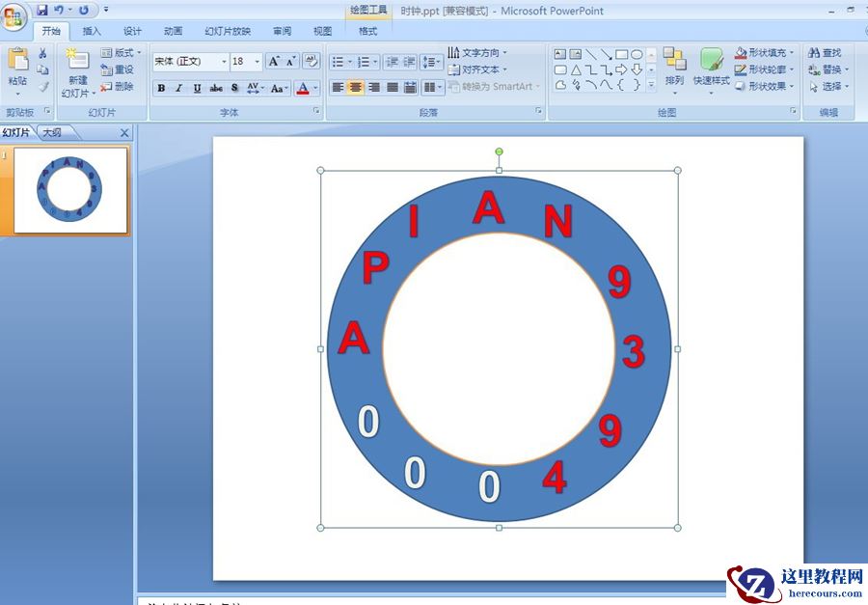Increase list indent level
The height and width of the screenshot is (605, 868).
point(409,62)
